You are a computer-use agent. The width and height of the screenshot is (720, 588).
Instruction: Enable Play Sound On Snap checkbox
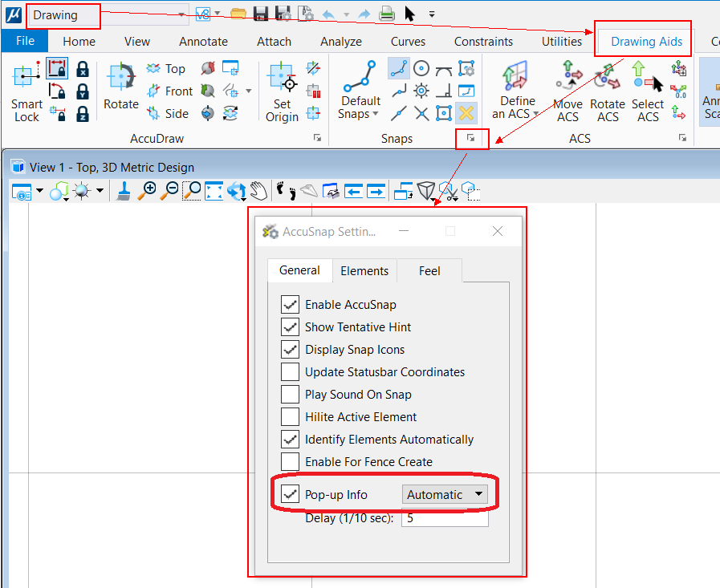[291, 395]
